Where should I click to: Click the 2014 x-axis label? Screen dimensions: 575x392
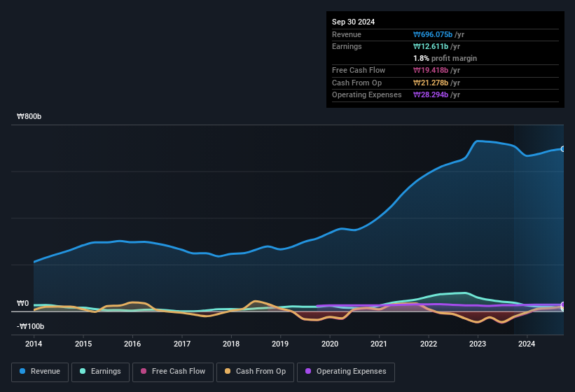click(34, 344)
